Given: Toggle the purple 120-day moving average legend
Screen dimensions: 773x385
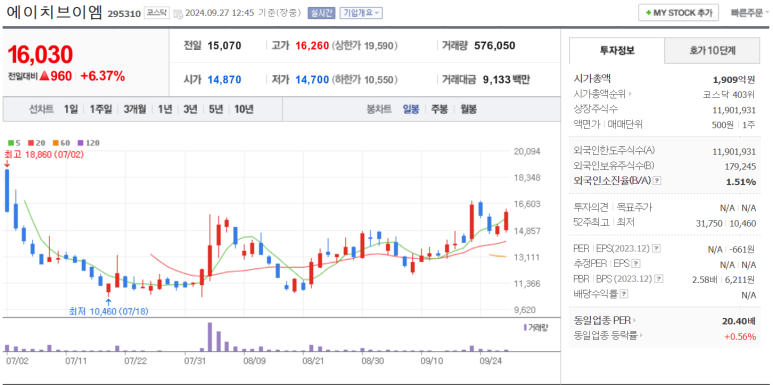Looking at the screenshot, I should pyautogui.click(x=88, y=143).
